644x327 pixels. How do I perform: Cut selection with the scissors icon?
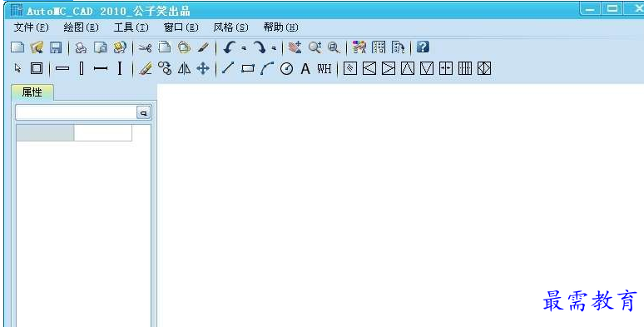(145, 47)
